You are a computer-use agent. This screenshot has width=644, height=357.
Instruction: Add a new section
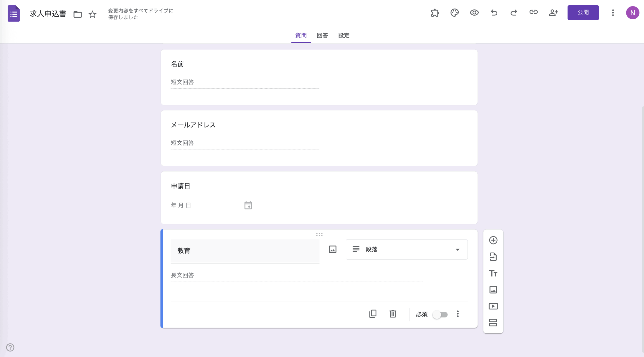493,323
